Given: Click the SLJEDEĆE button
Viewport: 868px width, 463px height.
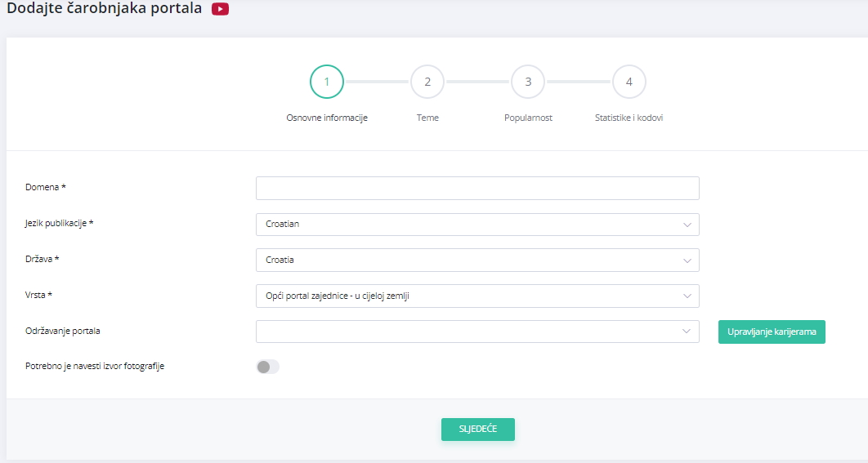Looking at the screenshot, I should tap(477, 430).
